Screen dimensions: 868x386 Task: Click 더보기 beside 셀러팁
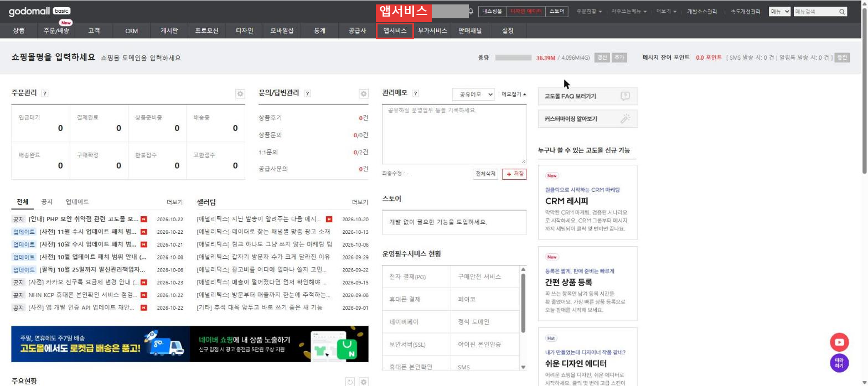[360, 202]
